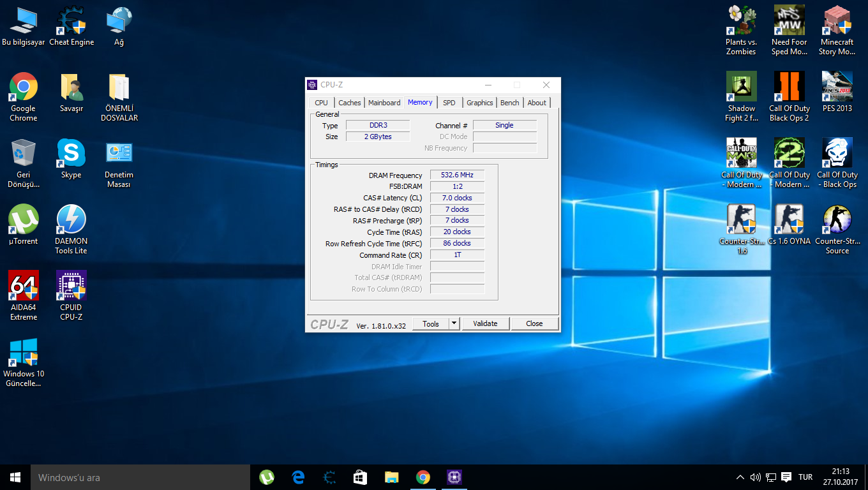This screenshot has height=490, width=868.
Task: Click the 532.6 MHz DRAM frequency value
Action: pos(457,175)
